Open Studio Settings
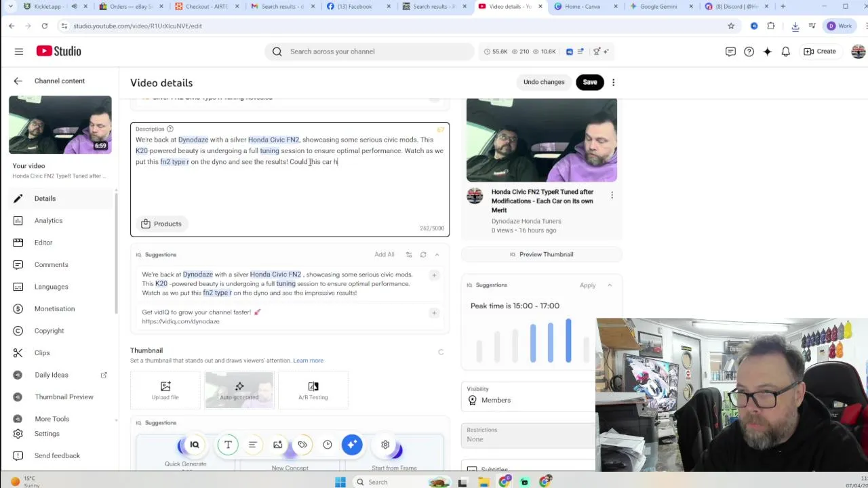The height and width of the screenshot is (488, 868). pos(47,434)
